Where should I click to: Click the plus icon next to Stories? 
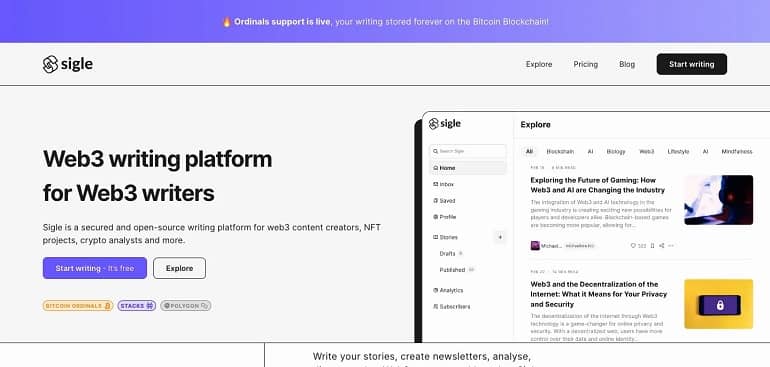point(500,237)
